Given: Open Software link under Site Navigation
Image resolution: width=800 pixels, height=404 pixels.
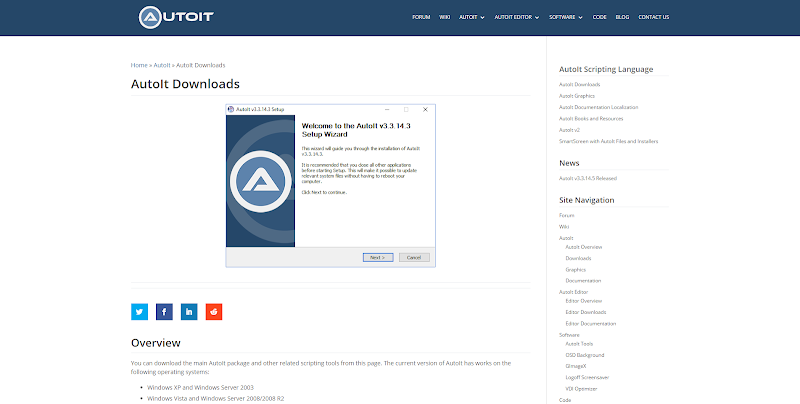Looking at the screenshot, I should point(569,335).
